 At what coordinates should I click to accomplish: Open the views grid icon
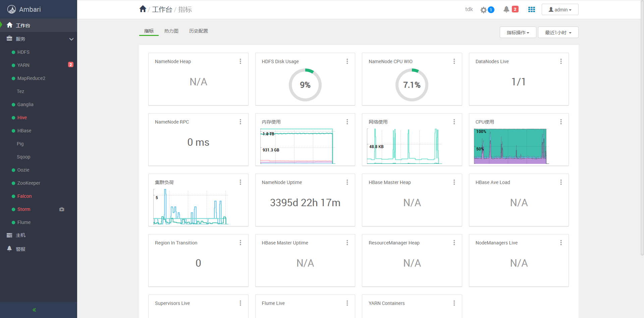click(x=532, y=9)
